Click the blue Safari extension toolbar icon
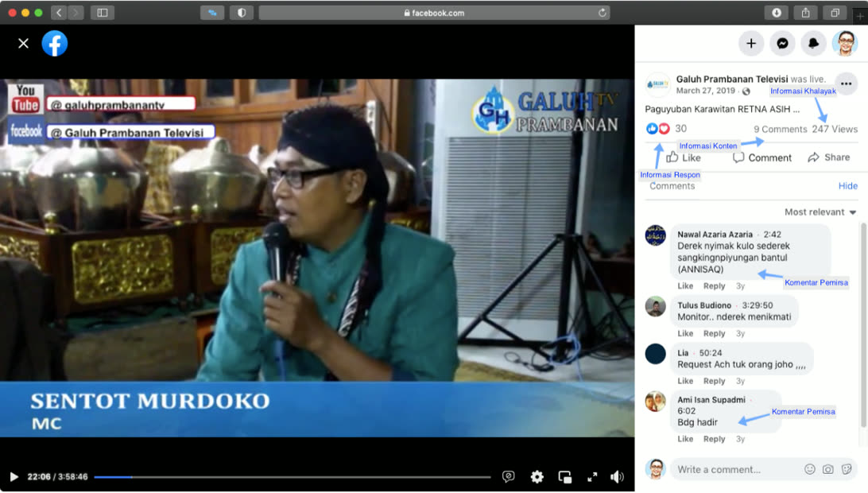The height and width of the screenshot is (493, 868). pos(212,13)
